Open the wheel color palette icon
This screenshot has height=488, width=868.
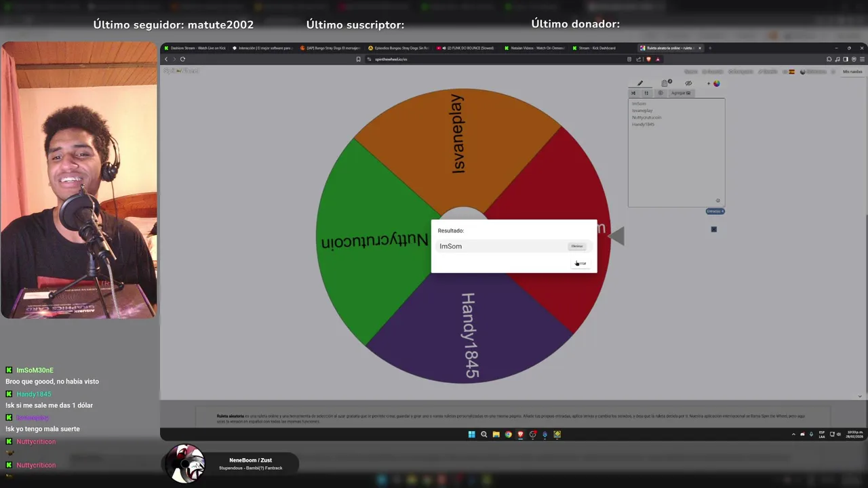point(717,83)
